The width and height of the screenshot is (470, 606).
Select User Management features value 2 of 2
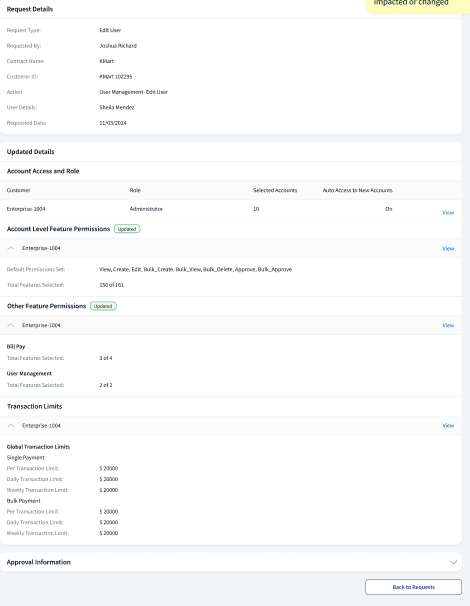[x=106, y=385]
